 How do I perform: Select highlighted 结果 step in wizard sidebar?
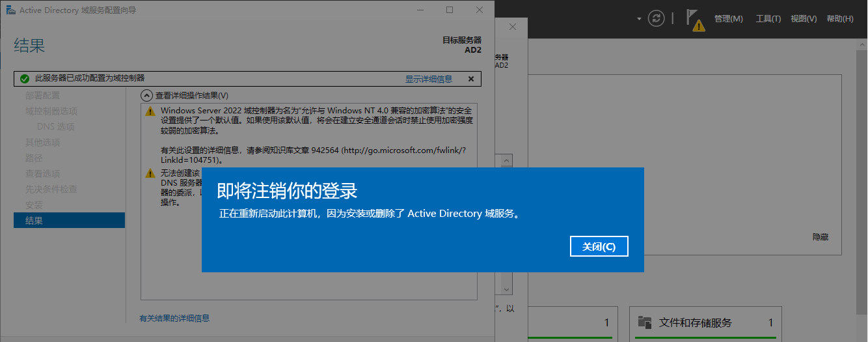click(x=69, y=220)
